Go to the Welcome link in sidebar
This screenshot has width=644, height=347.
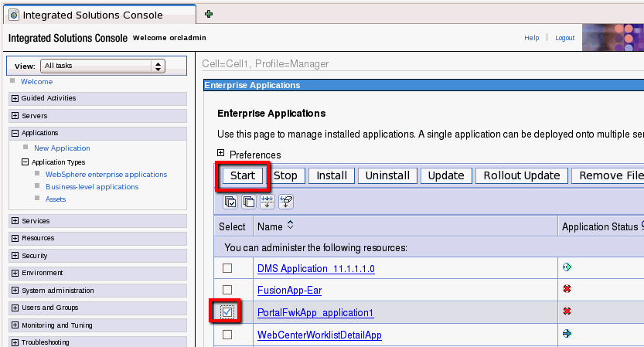click(36, 82)
